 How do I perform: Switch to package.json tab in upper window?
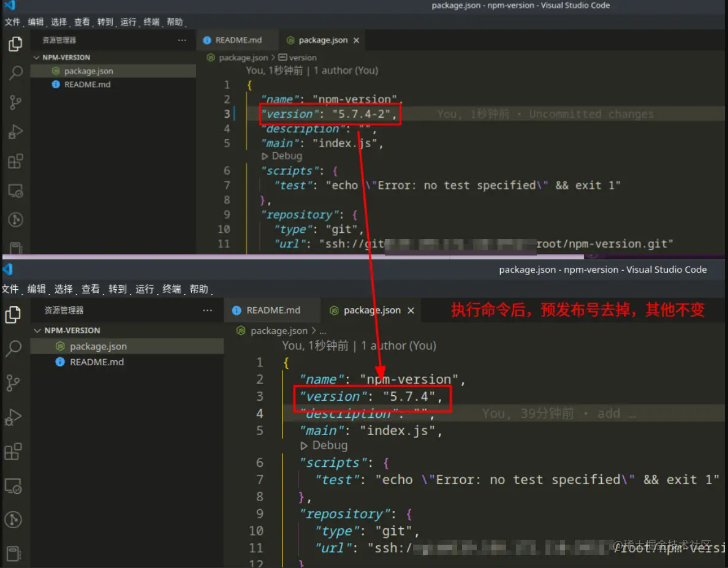tap(323, 40)
